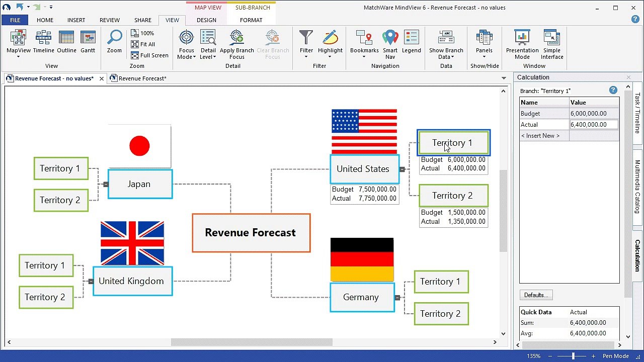Edit the Actual value field 6,400,000.00
Screen dimensions: 644x362
pyautogui.click(x=594, y=125)
